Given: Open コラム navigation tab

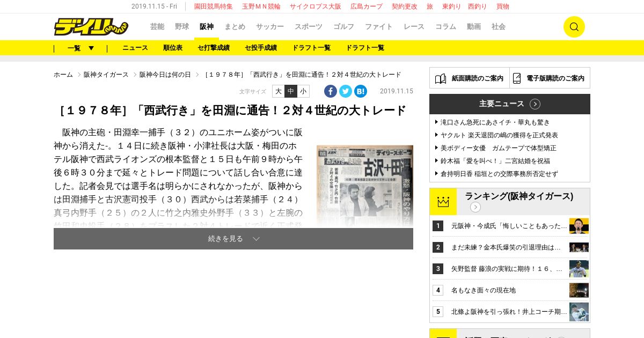Looking at the screenshot, I should (x=446, y=26).
